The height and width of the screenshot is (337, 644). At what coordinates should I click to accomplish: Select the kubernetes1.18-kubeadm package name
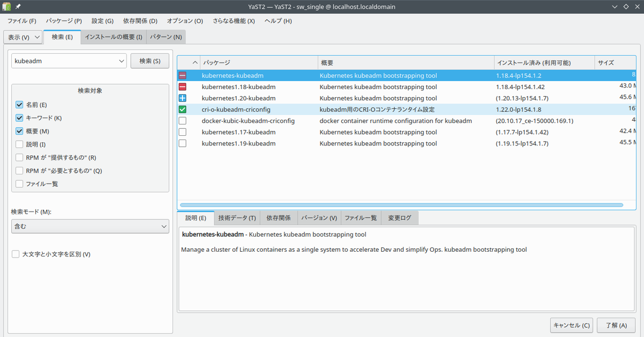239,87
